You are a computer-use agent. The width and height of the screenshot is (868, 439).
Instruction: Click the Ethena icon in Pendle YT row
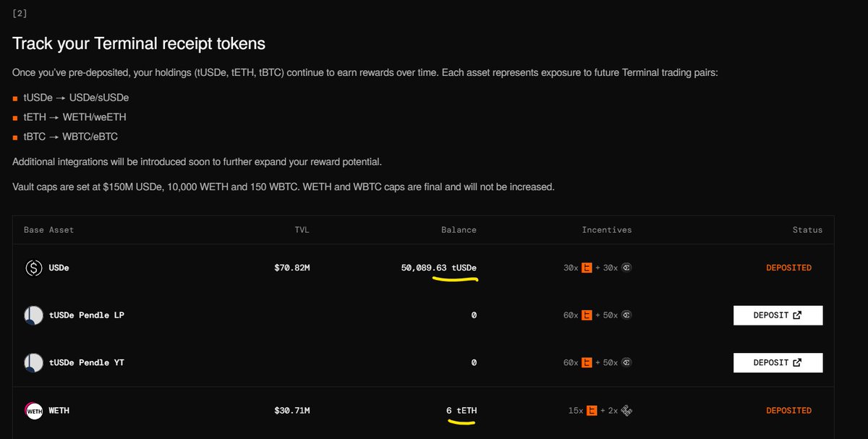click(x=627, y=362)
